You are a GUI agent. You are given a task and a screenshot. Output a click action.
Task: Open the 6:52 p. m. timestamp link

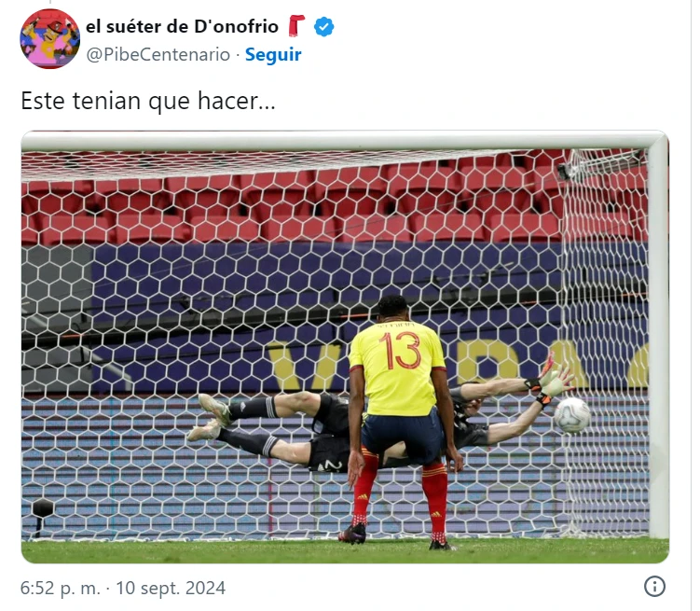61,588
